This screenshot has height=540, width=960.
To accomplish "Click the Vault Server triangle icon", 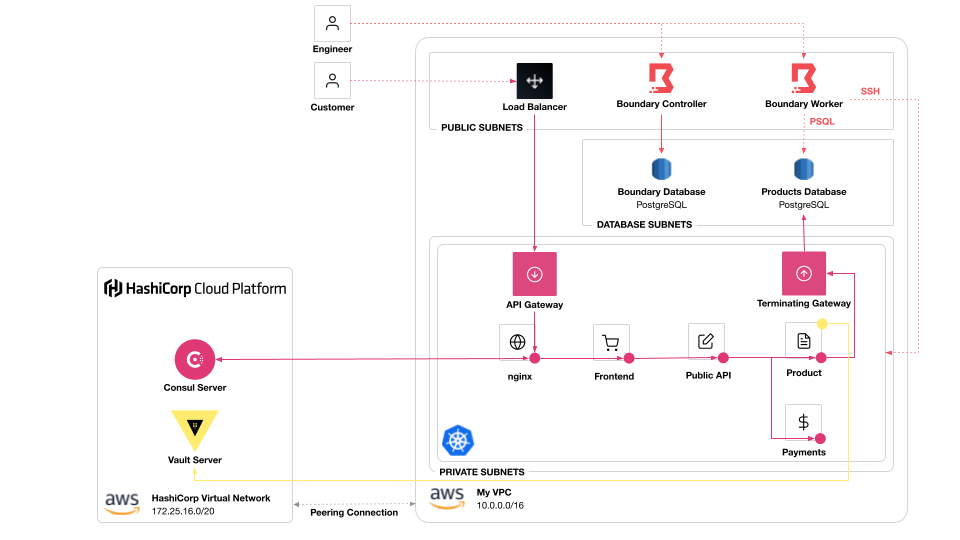I will (195, 430).
